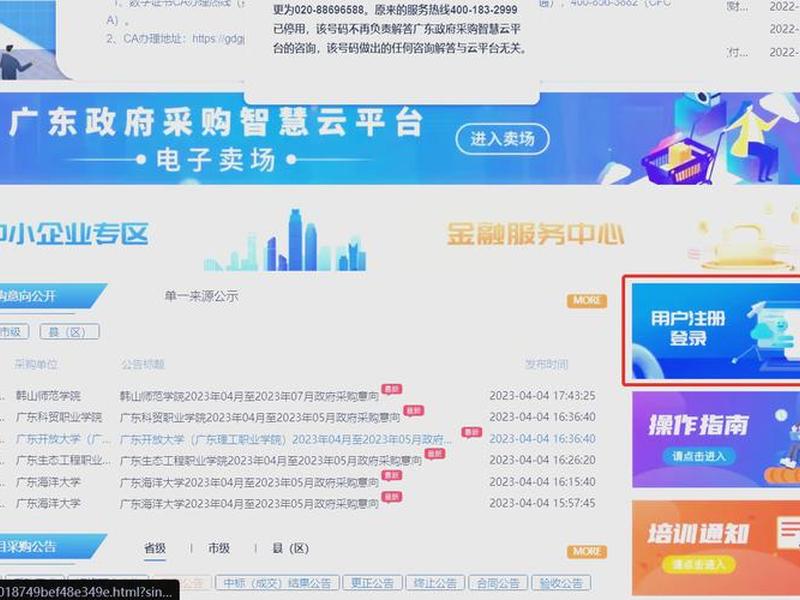Click the 最新 badge on 广东科贸职业学院 row
Image resolution: width=800 pixels, height=600 pixels.
(413, 411)
